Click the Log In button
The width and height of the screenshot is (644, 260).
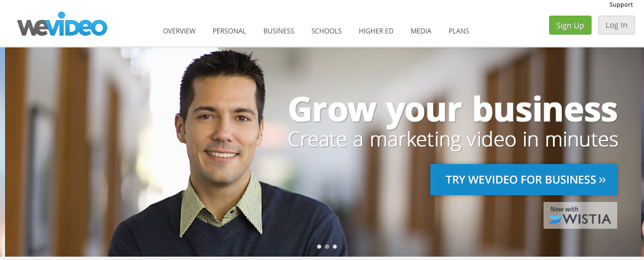617,25
